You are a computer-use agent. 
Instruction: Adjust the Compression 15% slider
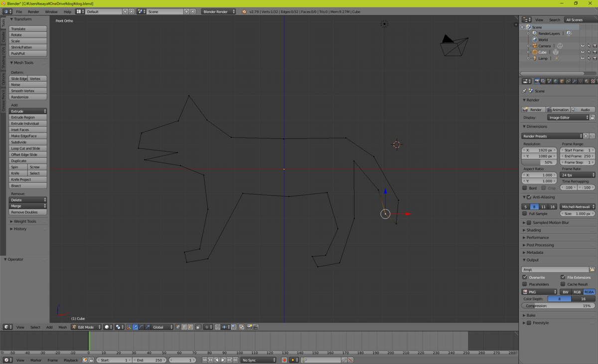point(558,306)
